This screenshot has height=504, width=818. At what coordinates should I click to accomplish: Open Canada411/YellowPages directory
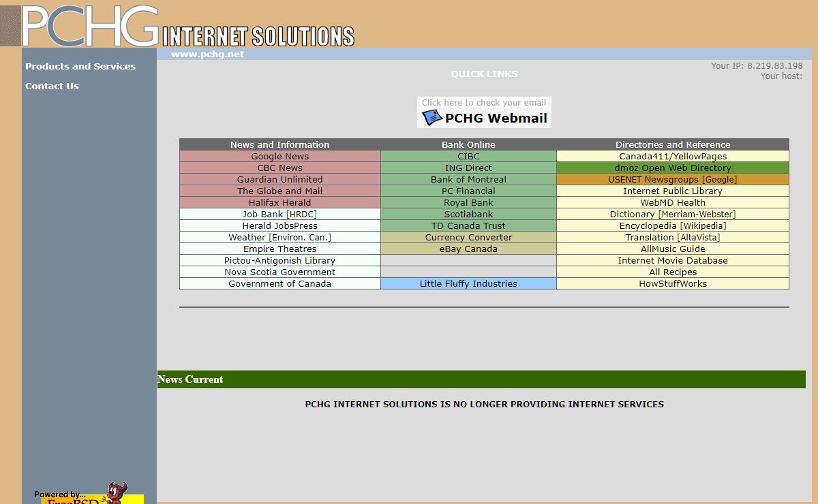[x=673, y=157]
